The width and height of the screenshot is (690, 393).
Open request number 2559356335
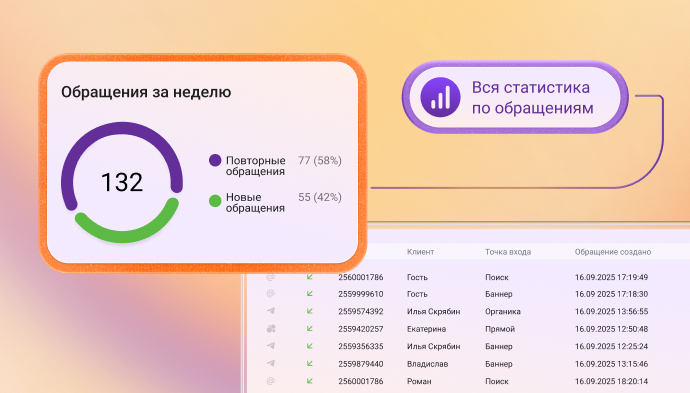click(360, 346)
